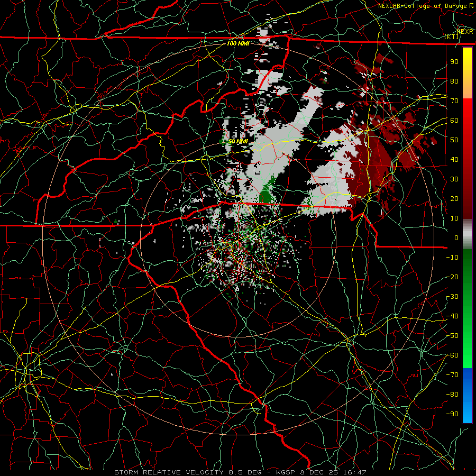This screenshot has height=476, width=476.
Task: Click the 0.5 DEG elevation text
Action: pos(245,472)
